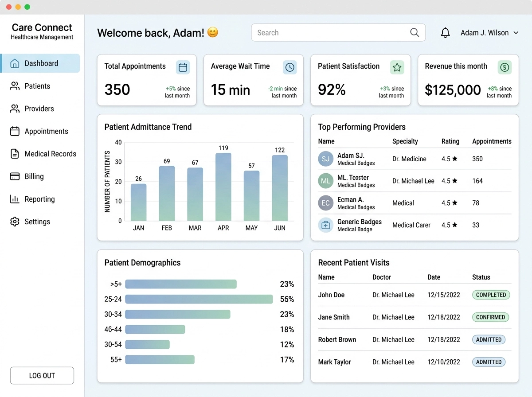Screen dimensions: 532x397
Task: Click the notification bell icon
Action: point(445,33)
